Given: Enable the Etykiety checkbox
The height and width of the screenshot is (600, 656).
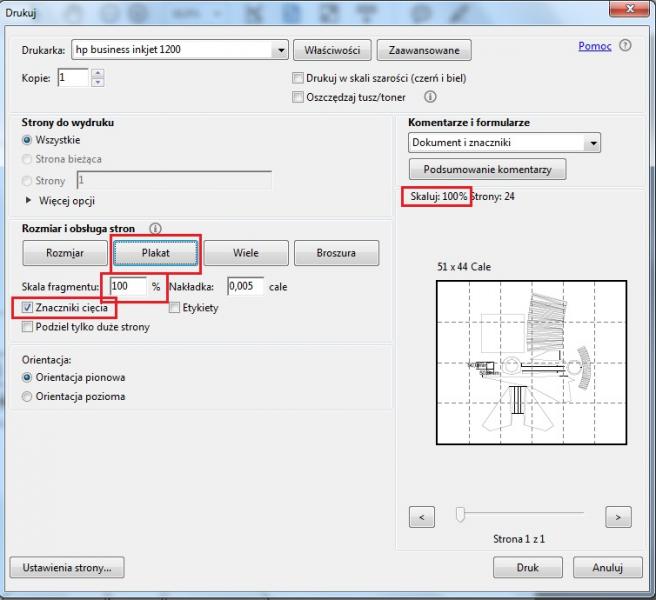Looking at the screenshot, I should [x=175, y=308].
